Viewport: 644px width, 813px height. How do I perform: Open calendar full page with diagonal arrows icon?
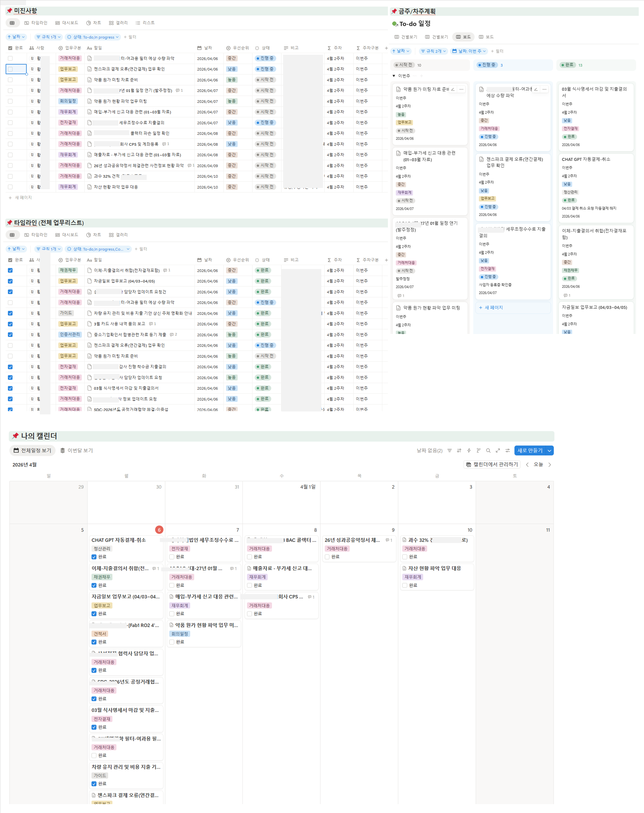tap(498, 451)
